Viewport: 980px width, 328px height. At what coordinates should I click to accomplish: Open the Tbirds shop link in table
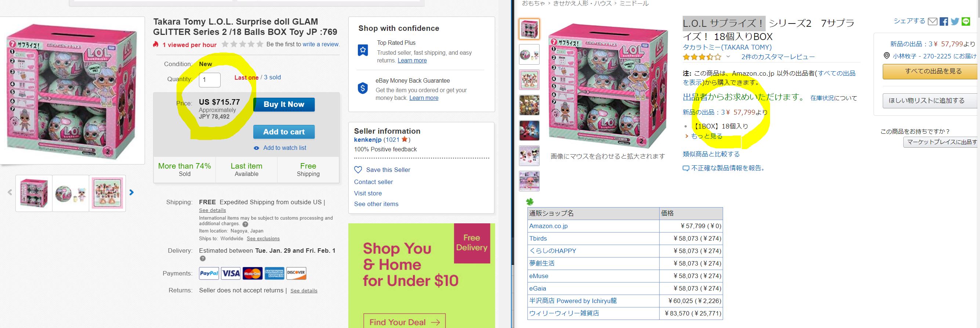point(538,239)
